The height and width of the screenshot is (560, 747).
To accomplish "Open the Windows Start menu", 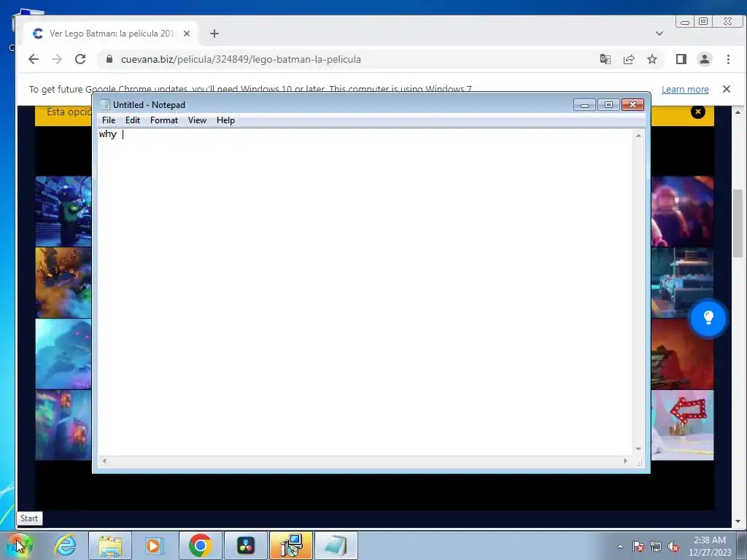I will click(19, 545).
